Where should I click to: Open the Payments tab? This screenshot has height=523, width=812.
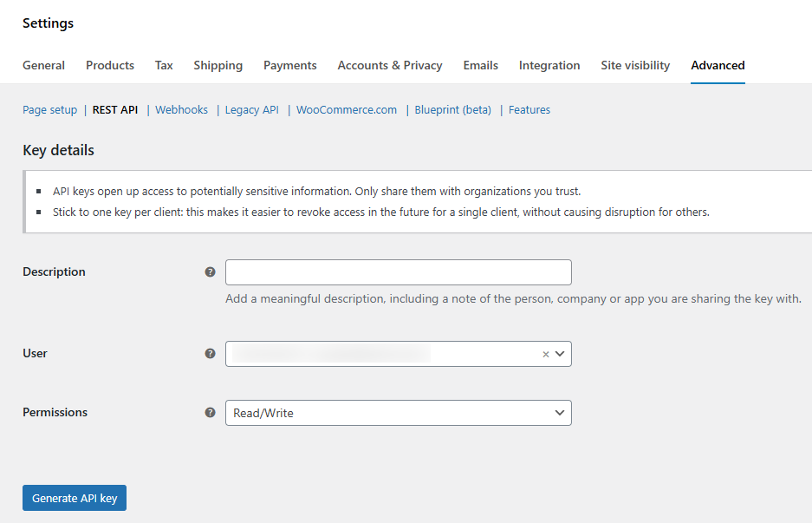click(x=290, y=65)
